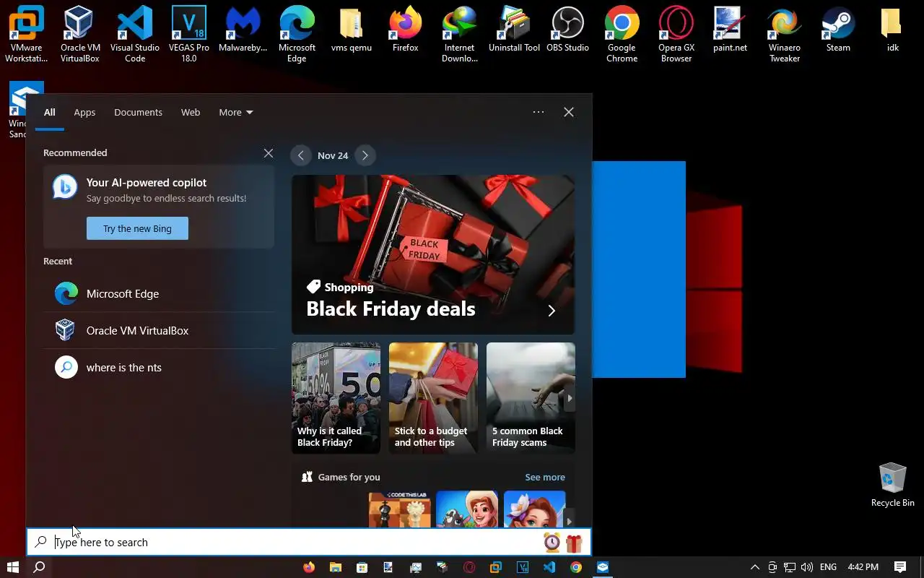Select Uninstall Tool desktop icon
Image resolution: width=924 pixels, height=578 pixels.
point(514,29)
